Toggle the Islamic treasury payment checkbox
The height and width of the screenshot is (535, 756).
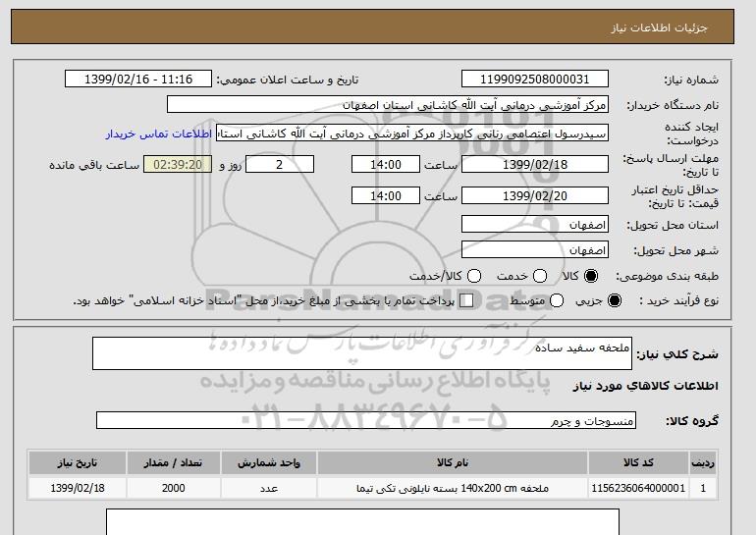pyautogui.click(x=466, y=300)
